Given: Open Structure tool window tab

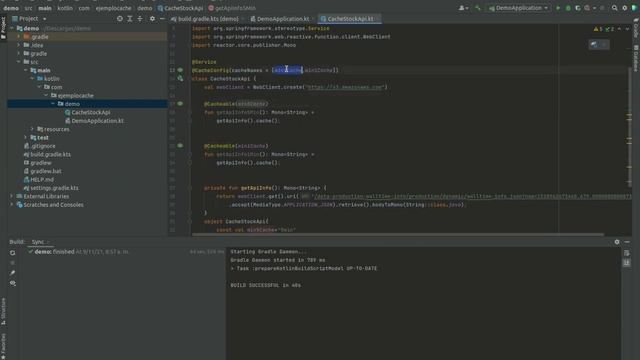Looking at the screenshot, I should (x=3, y=311).
